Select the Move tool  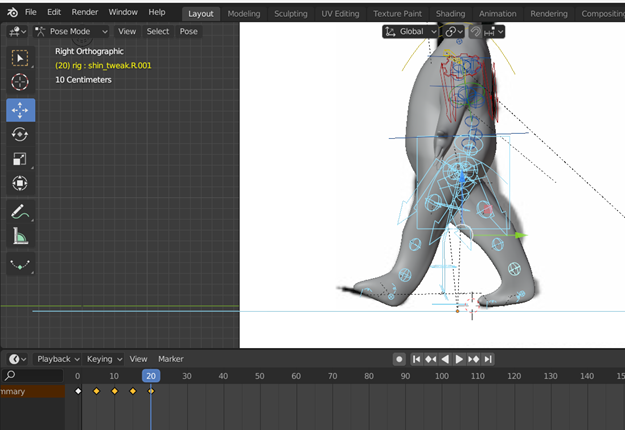point(20,110)
